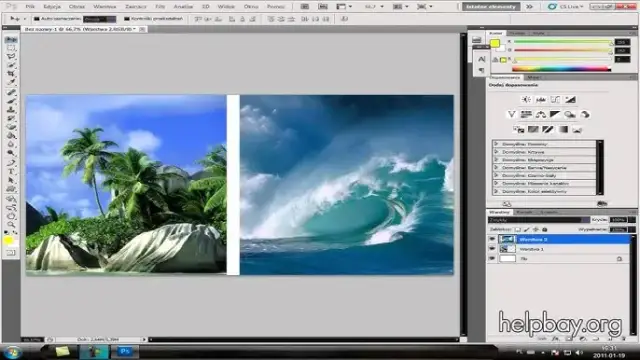Click the color spectrum ramp
This screenshot has height=360, width=640.
[x=561, y=69]
